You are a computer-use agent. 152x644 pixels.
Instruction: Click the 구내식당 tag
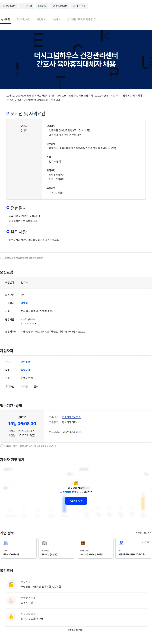[x=27, y=6]
